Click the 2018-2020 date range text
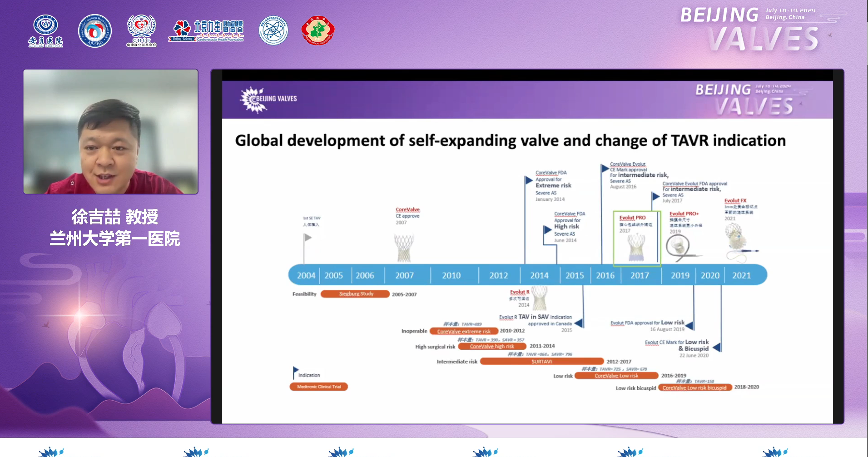 point(747,387)
